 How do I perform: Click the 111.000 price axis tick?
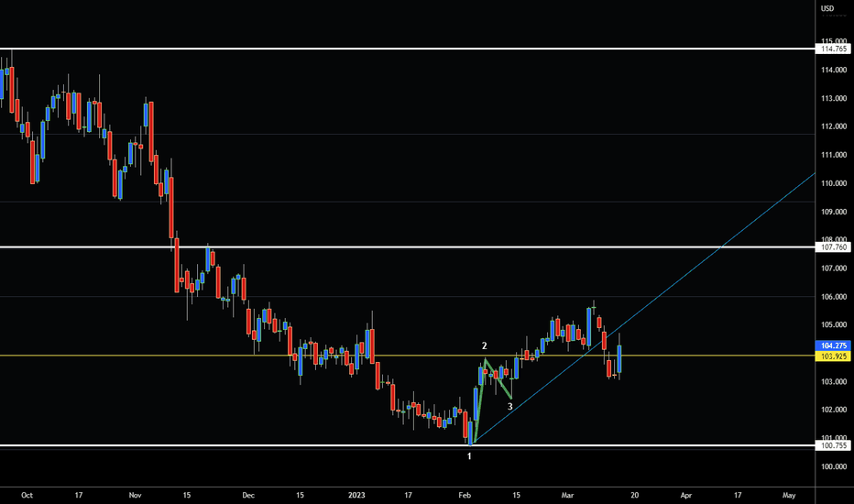(834, 155)
